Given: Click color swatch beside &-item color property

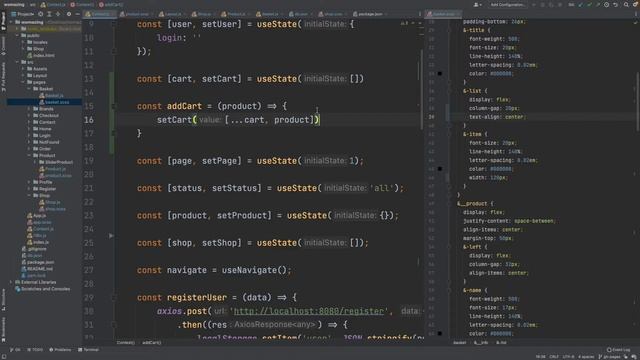Looking at the screenshot, I should pyautogui.click(x=440, y=169).
